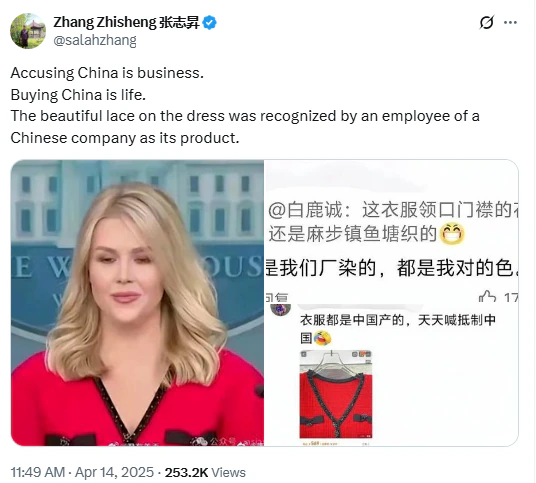Image resolution: width=536 pixels, height=483 pixels.
Task: Click the display name Zhang Zhisheng 张志昇
Action: tap(126, 23)
